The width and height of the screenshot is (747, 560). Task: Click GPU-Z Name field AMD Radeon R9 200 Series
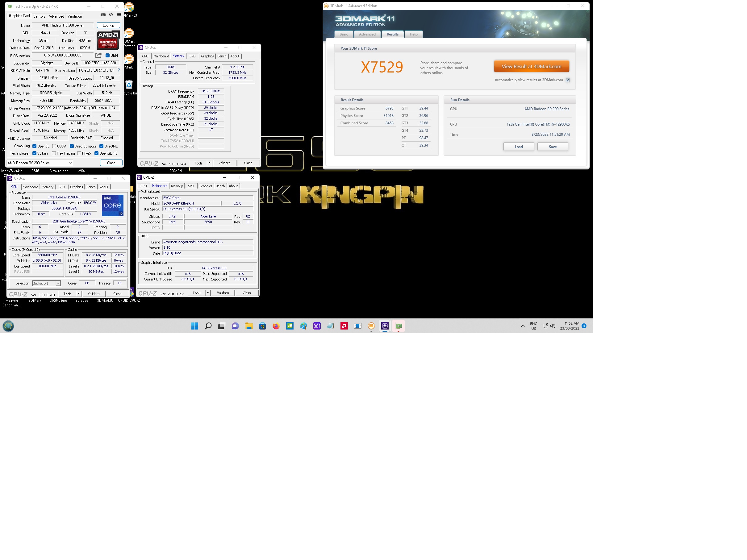63,25
